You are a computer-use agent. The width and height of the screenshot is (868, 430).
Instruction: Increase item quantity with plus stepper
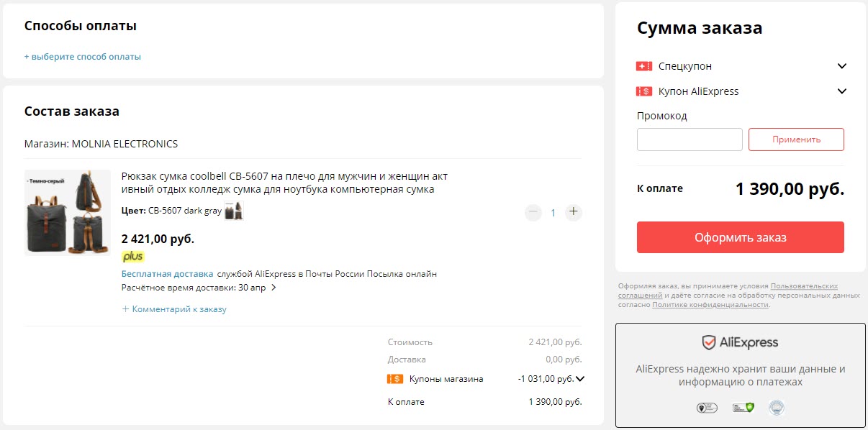point(572,212)
